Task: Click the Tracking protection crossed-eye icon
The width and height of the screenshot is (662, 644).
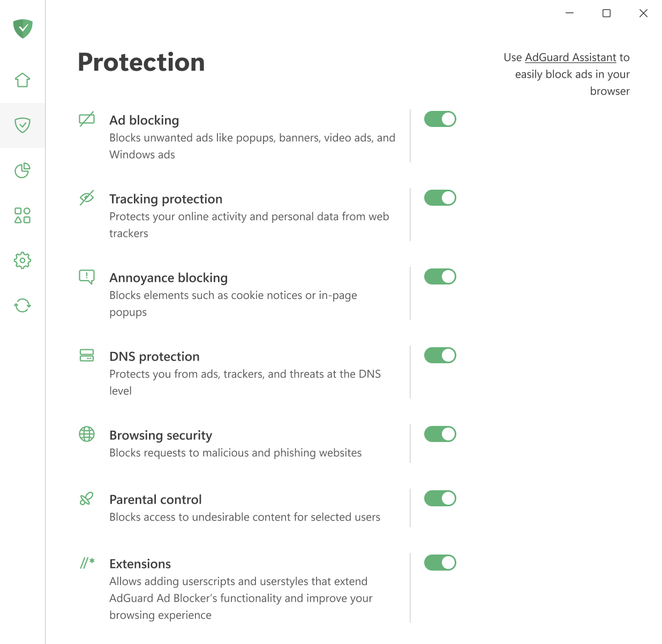Action: tap(87, 198)
